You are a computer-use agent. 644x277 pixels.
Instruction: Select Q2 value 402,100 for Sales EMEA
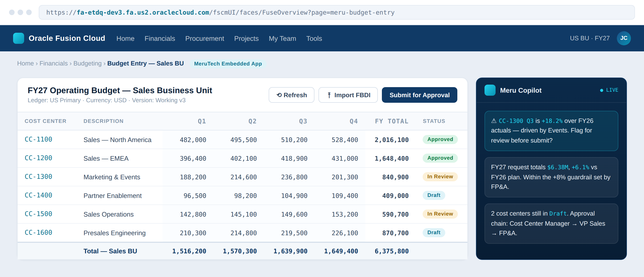[244, 159]
